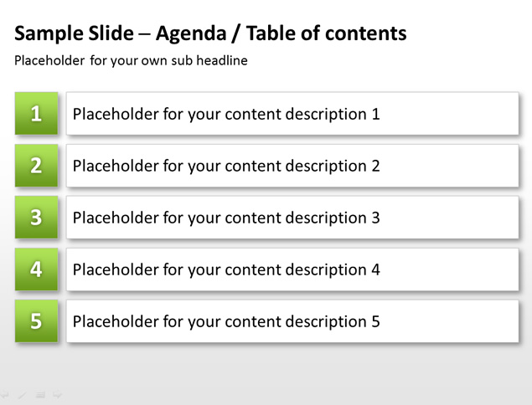532x405 pixels.
Task: Select green number 2 box
Action: [36, 166]
